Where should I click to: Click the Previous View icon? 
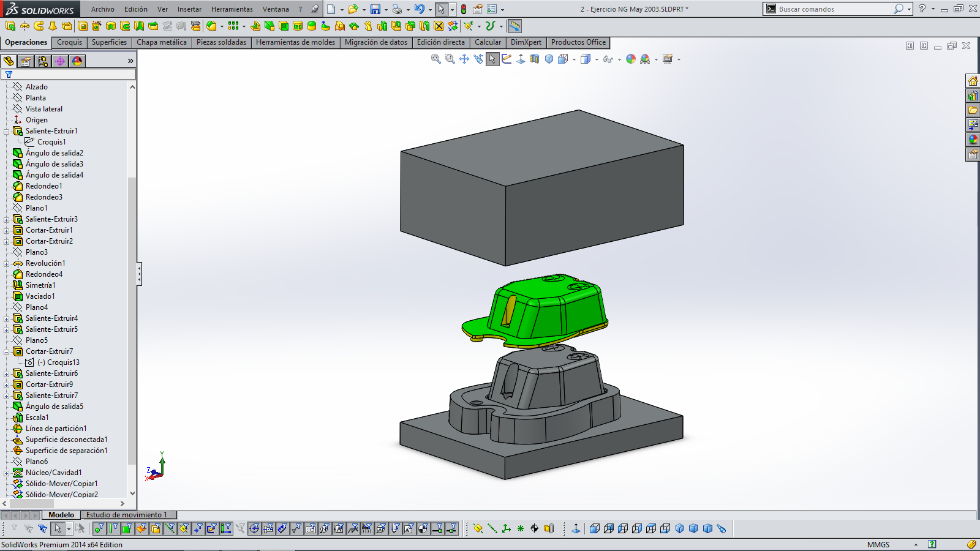[478, 59]
